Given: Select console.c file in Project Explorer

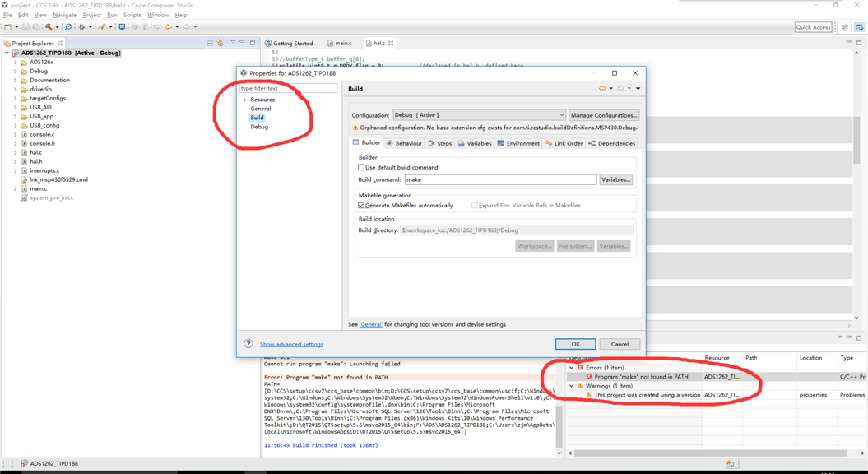Looking at the screenshot, I should pyautogui.click(x=42, y=134).
